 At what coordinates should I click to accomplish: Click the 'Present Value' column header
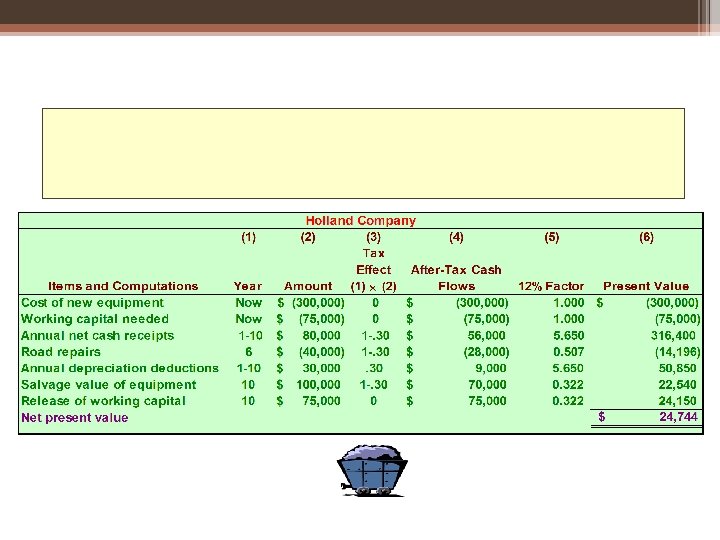[x=646, y=286]
